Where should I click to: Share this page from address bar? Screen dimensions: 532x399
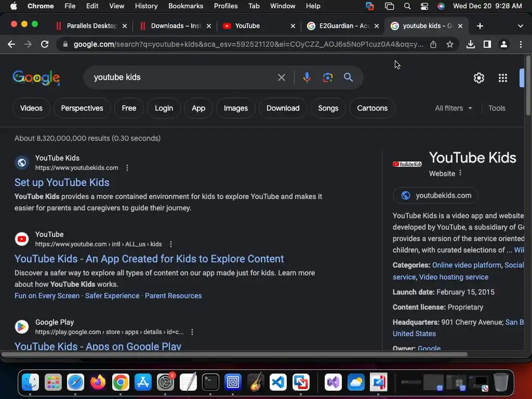pos(433,45)
